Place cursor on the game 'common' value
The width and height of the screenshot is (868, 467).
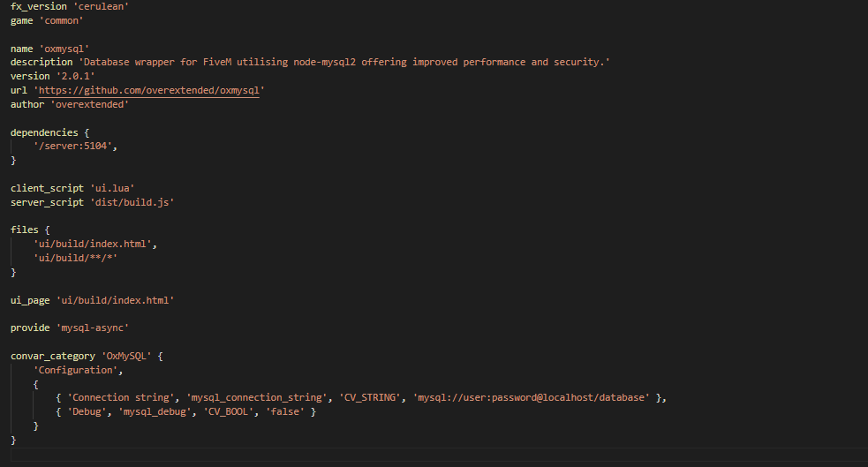tap(61, 21)
